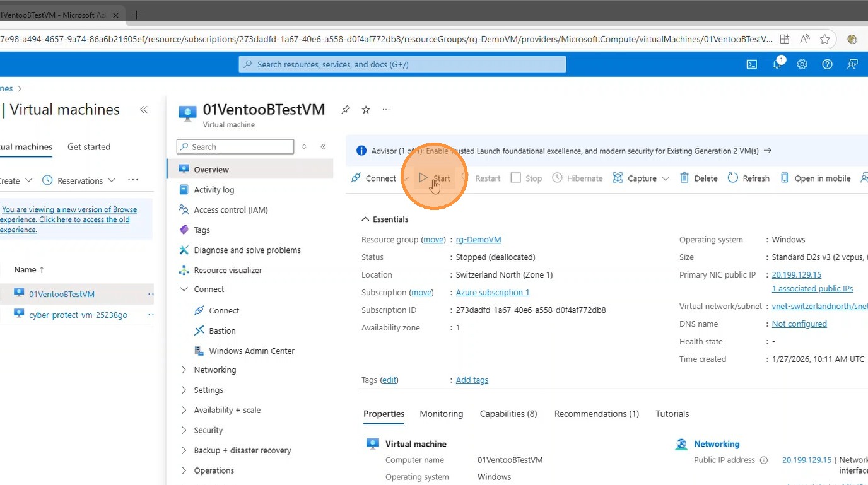Open the Recommendations (1) tab
868x485 pixels.
pos(597,414)
